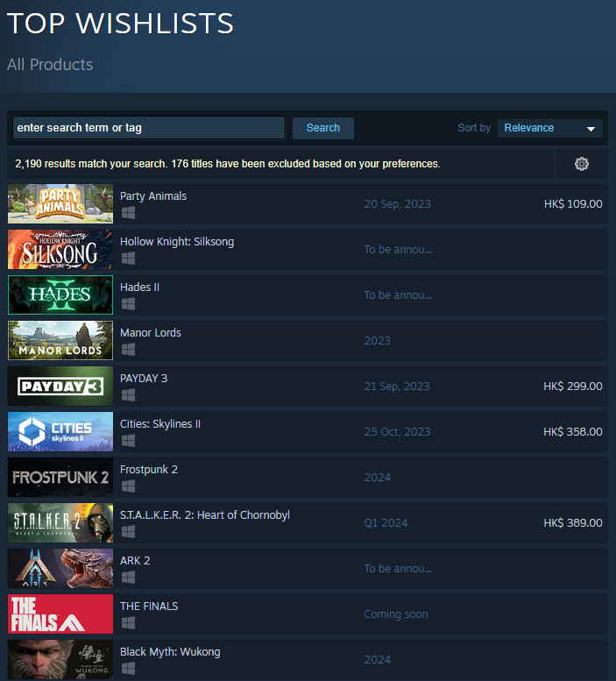The image size is (616, 681).
Task: Click the Search button
Action: coord(322,128)
